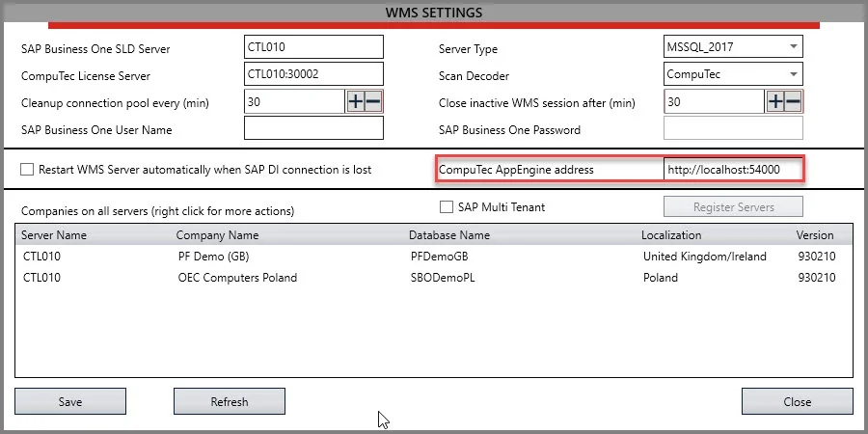
Task: Click the Company Name column header
Action: click(217, 234)
